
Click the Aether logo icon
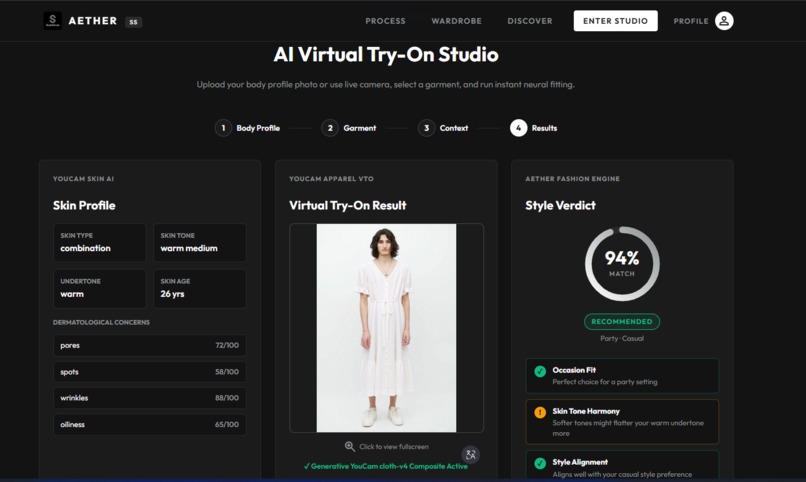pyautogui.click(x=52, y=21)
